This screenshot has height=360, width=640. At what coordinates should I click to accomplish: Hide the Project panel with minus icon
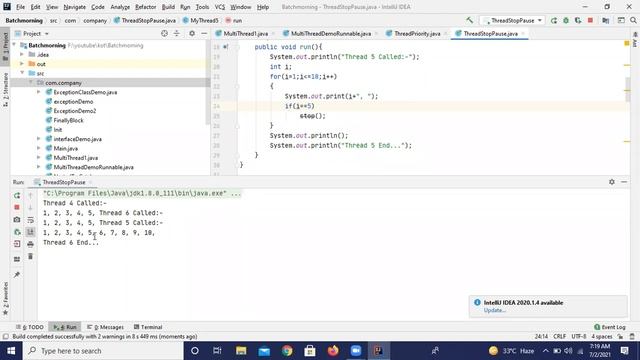(204, 33)
